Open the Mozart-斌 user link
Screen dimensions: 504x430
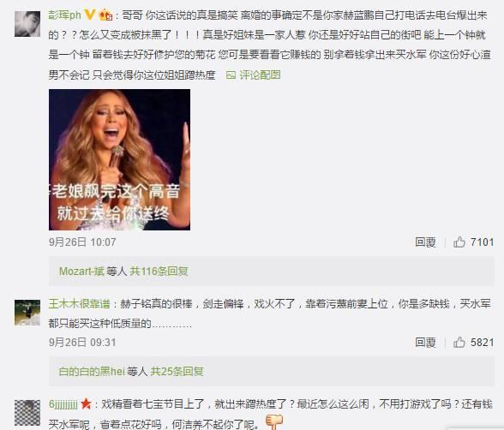point(81,272)
